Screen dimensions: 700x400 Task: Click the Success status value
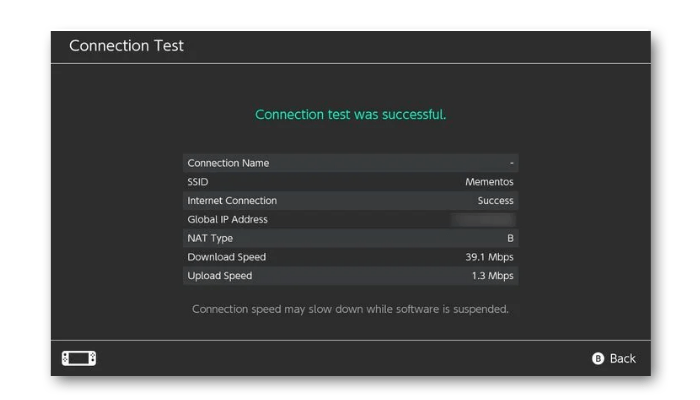click(496, 200)
